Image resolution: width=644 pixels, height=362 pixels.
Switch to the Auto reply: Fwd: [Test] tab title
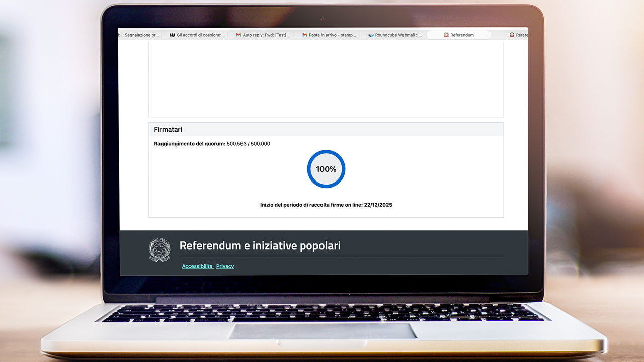[266, 35]
